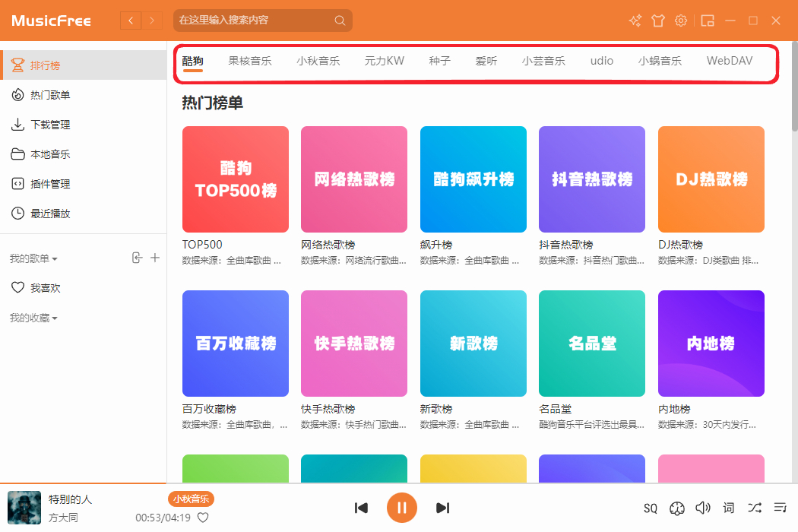Create a new playlist with the plus icon
Screen dimensions: 798x532
point(155,258)
